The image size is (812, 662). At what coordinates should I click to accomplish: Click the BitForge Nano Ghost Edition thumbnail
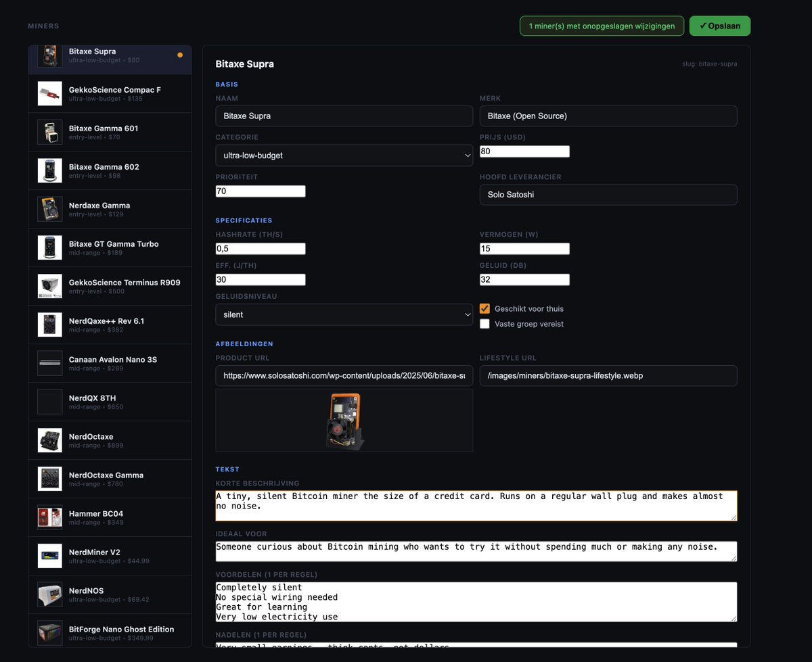tap(50, 633)
